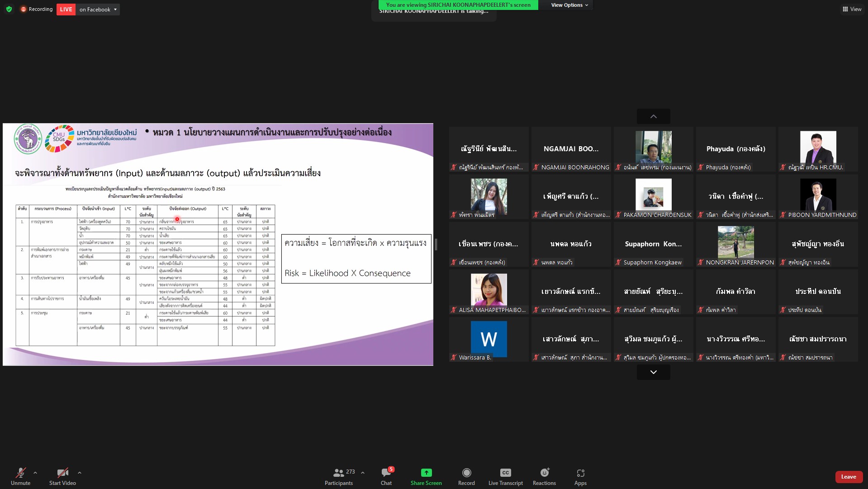Switch layout using the View menu
868x489 pixels.
tap(852, 9)
